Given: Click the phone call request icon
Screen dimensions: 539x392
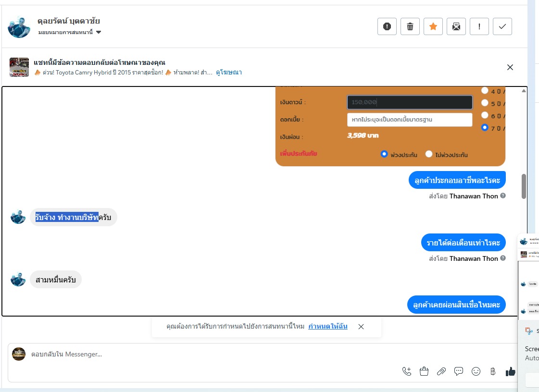Looking at the screenshot, I should coord(407,371).
